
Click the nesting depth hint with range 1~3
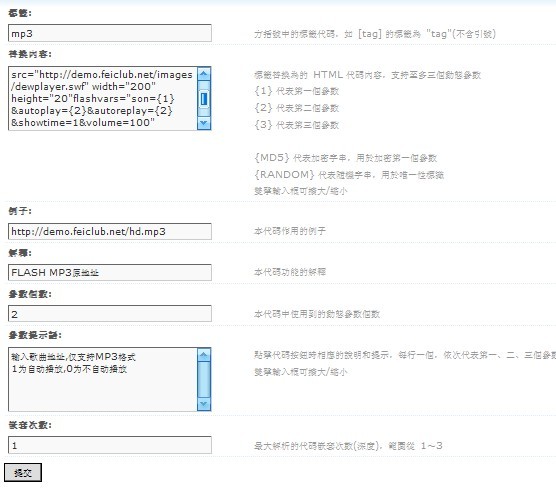pyautogui.click(x=348, y=446)
